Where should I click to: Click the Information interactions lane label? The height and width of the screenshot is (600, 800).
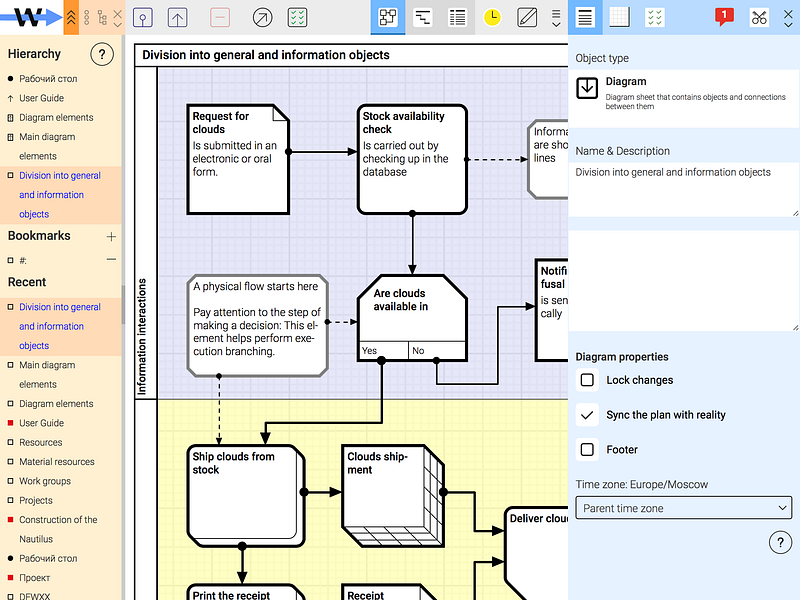[x=141, y=337]
